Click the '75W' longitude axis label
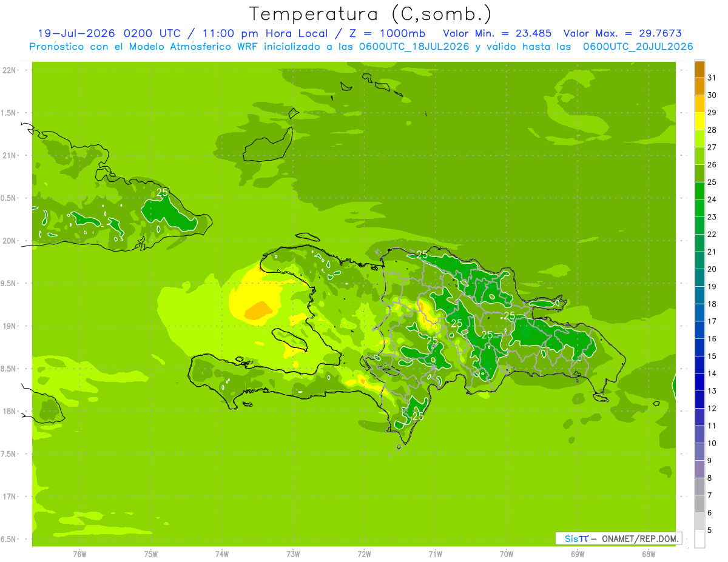The width and height of the screenshot is (728, 562). pos(151,554)
